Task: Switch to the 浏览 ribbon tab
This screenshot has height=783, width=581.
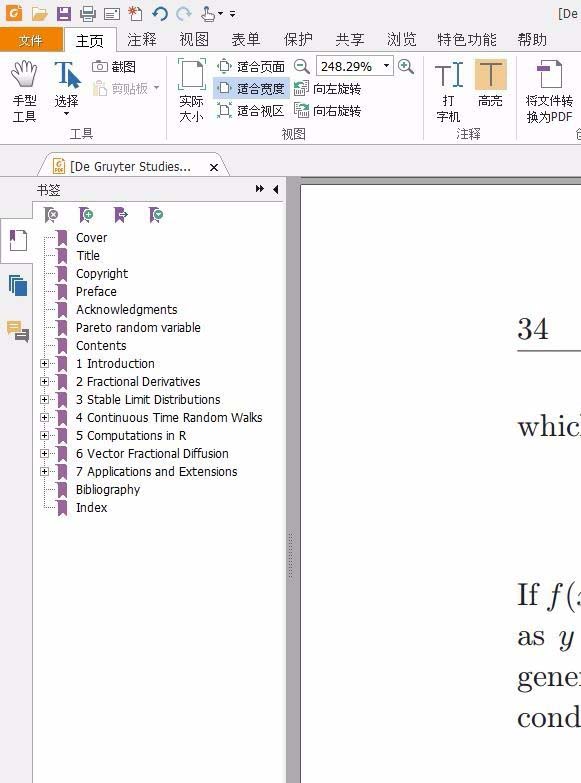Action: point(402,39)
